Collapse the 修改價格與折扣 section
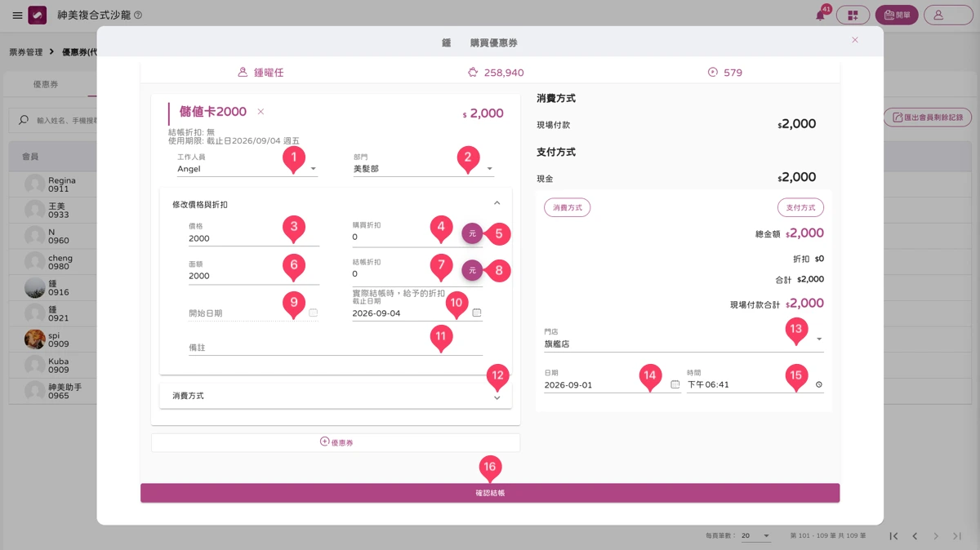The height and width of the screenshot is (550, 980). click(x=497, y=203)
